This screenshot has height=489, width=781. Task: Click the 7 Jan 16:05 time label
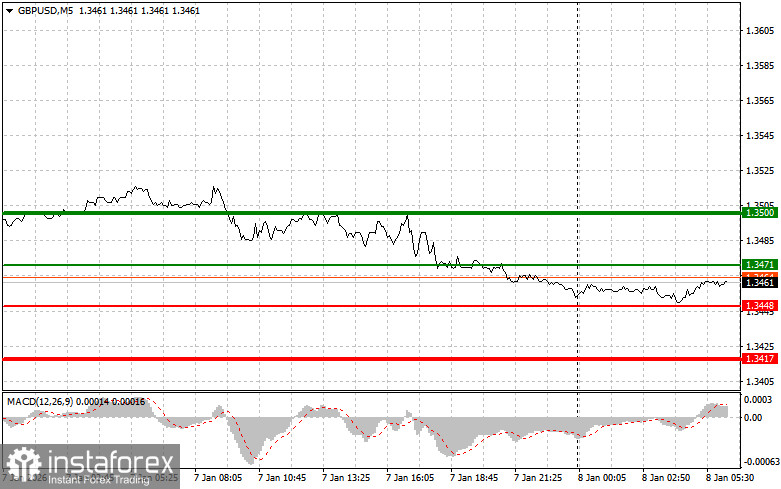(x=410, y=478)
